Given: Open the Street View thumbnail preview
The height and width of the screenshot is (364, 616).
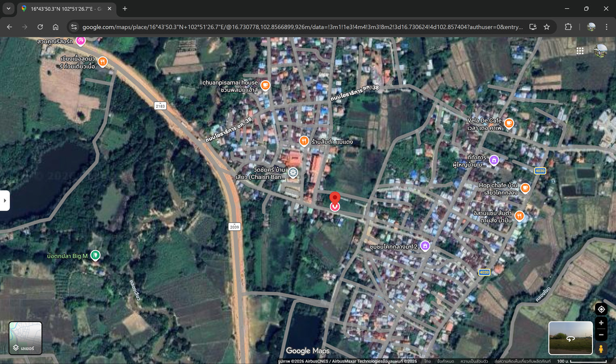Looking at the screenshot, I should [570, 337].
